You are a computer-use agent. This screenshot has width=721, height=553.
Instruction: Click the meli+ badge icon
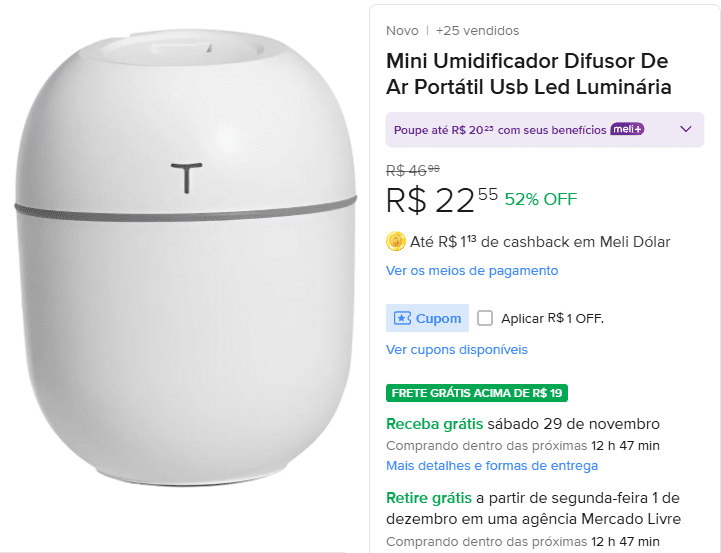(x=627, y=130)
